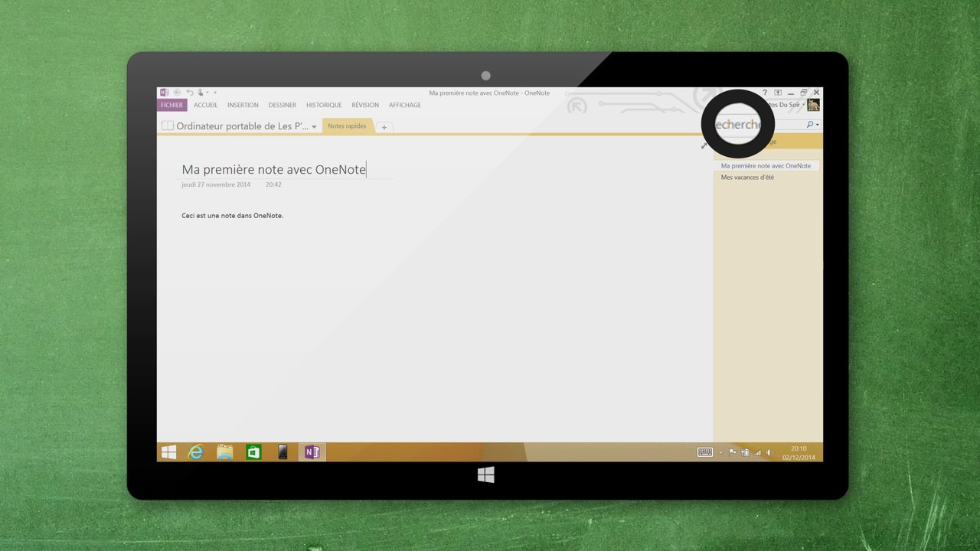Open the phone app icon on the taskbar

tap(283, 452)
